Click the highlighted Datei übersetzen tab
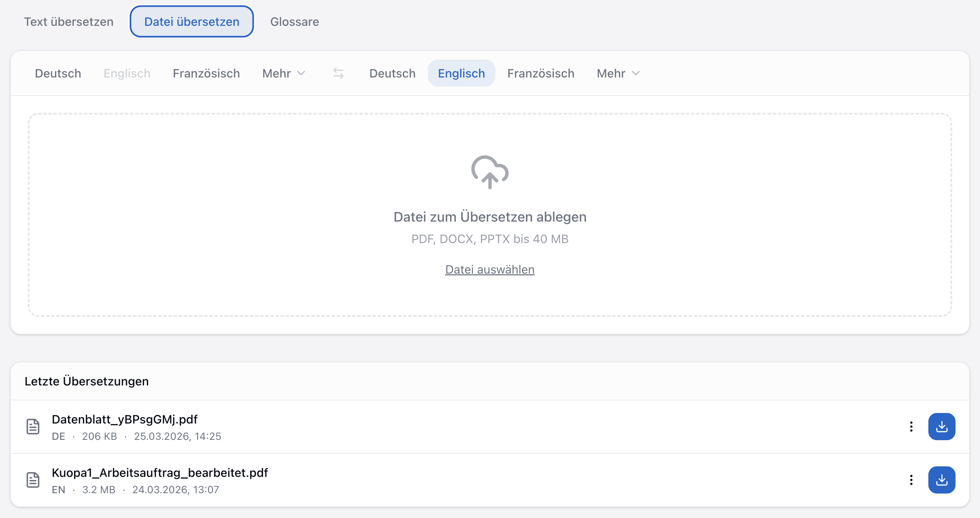This screenshot has height=518, width=980. (191, 22)
